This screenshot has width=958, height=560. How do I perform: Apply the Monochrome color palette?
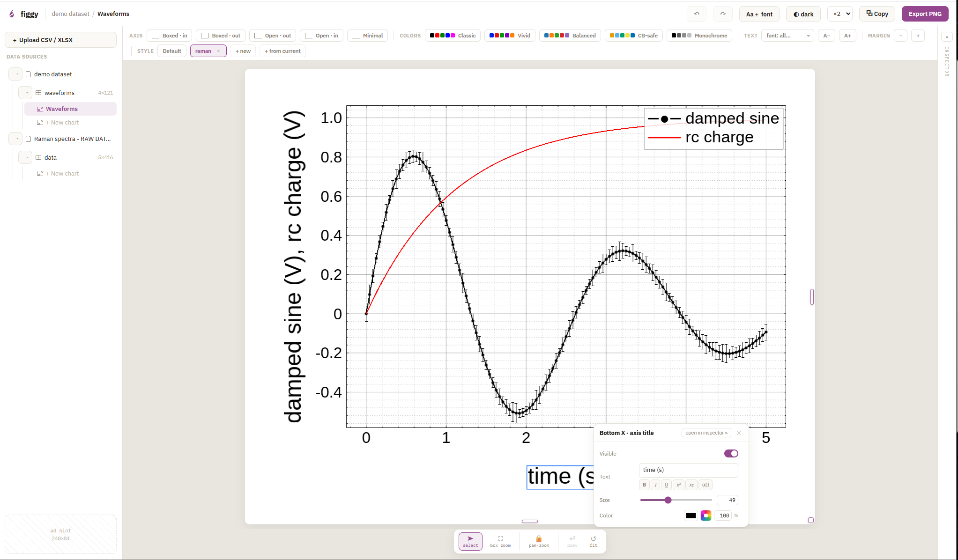tap(699, 36)
